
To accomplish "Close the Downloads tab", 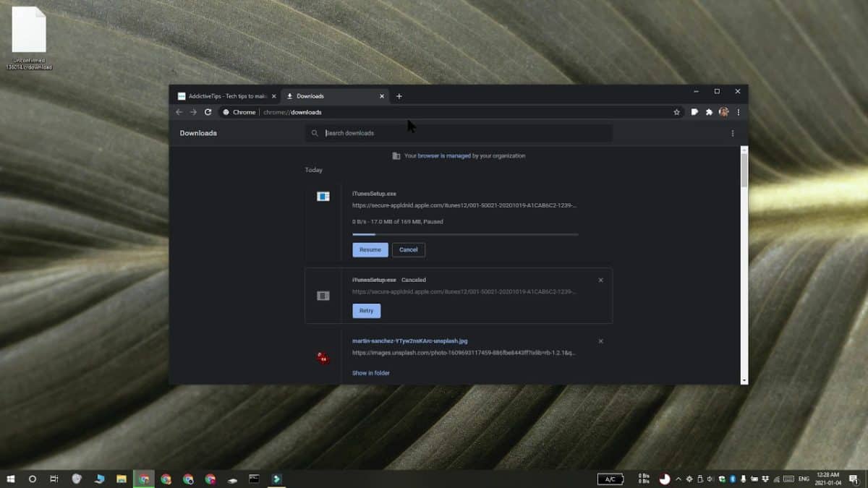I will click(x=382, y=96).
